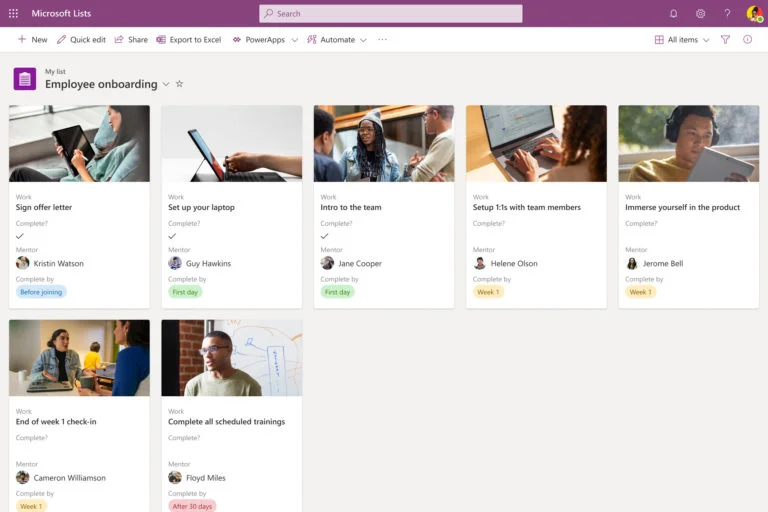Open the settings gear
The image size is (768, 512).
pos(700,14)
